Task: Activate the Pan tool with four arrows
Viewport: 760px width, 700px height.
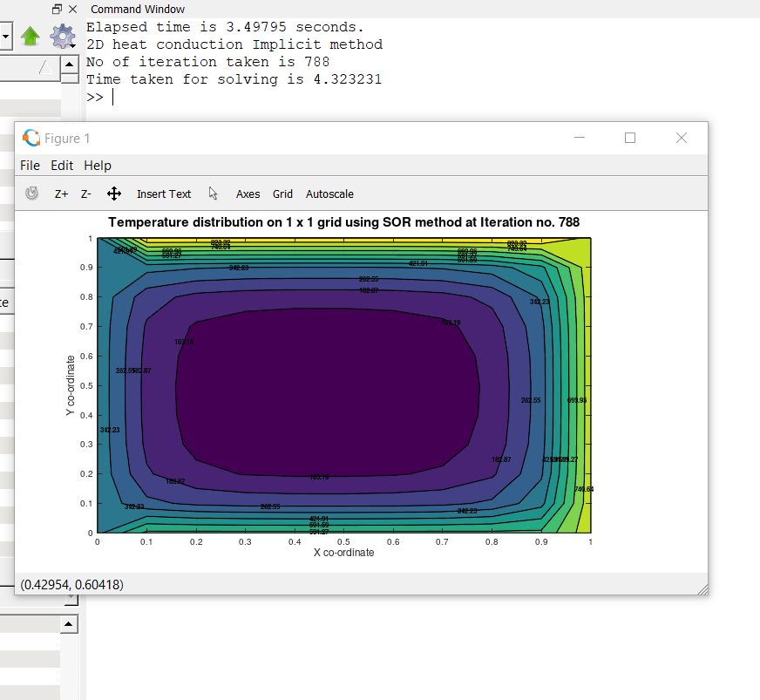Action: (x=114, y=194)
